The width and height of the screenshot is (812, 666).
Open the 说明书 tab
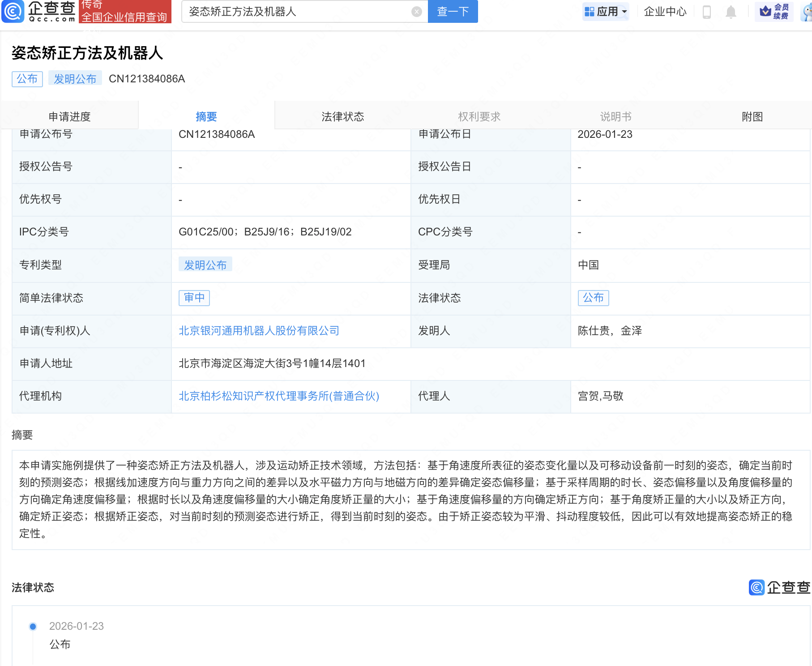(615, 116)
